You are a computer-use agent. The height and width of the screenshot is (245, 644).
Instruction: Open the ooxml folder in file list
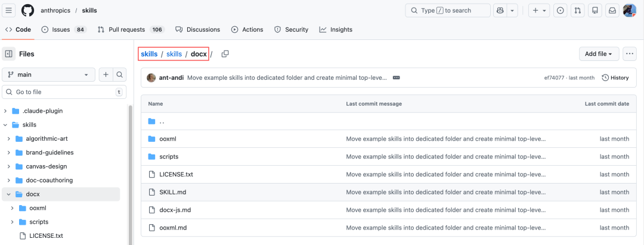(168, 139)
